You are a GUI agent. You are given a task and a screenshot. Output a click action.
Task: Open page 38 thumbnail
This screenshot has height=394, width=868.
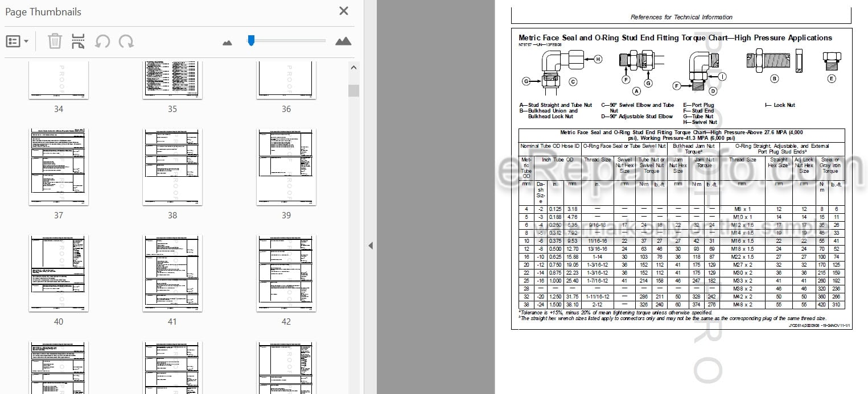coord(172,167)
